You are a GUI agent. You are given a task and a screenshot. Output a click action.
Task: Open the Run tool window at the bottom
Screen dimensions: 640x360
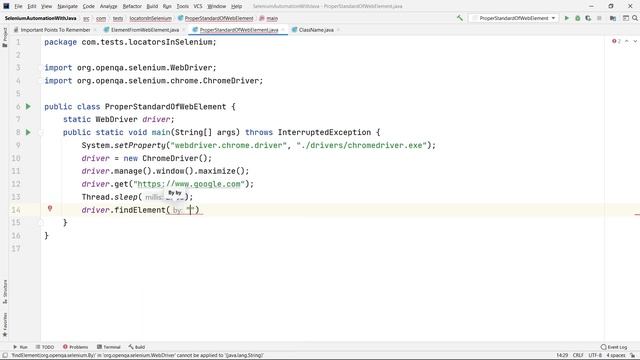[20, 347]
